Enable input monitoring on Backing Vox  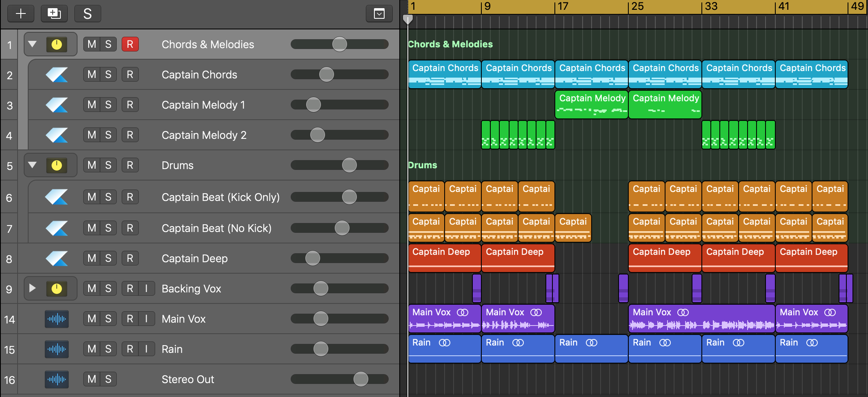(x=146, y=288)
